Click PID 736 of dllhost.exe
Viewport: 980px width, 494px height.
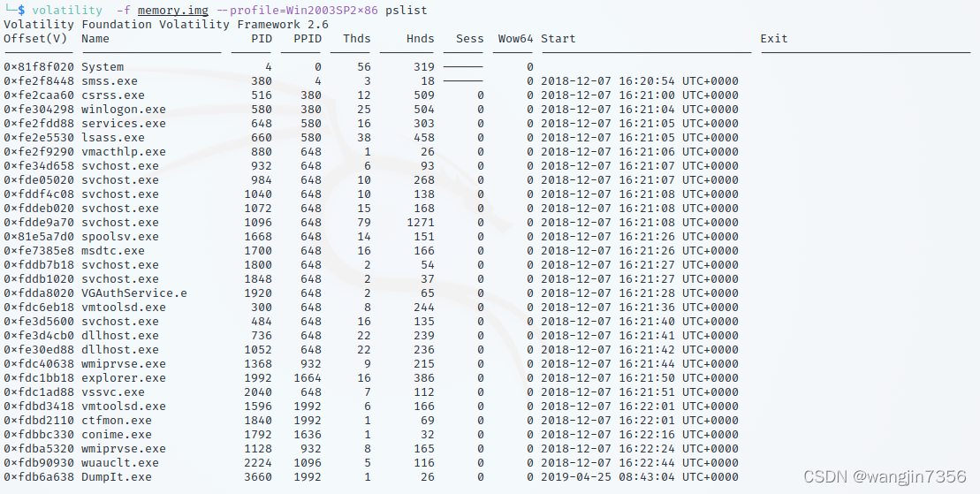(262, 336)
